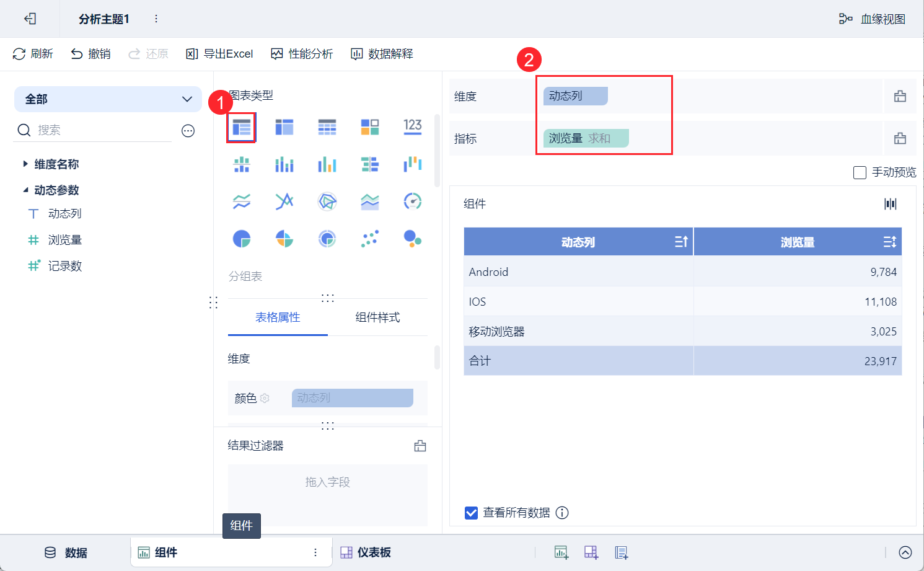The image size is (924, 571).
Task: Click the add data icon in bottom bar
Action: (622, 552)
